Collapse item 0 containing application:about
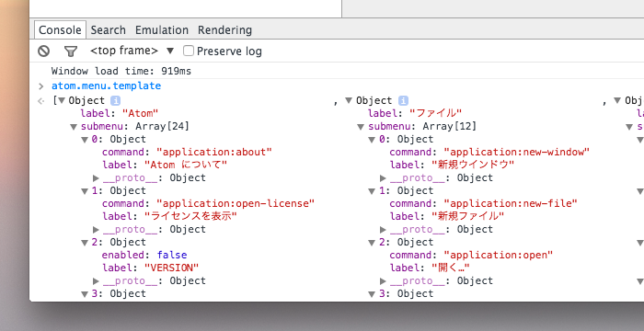The image size is (644, 331). [85, 139]
